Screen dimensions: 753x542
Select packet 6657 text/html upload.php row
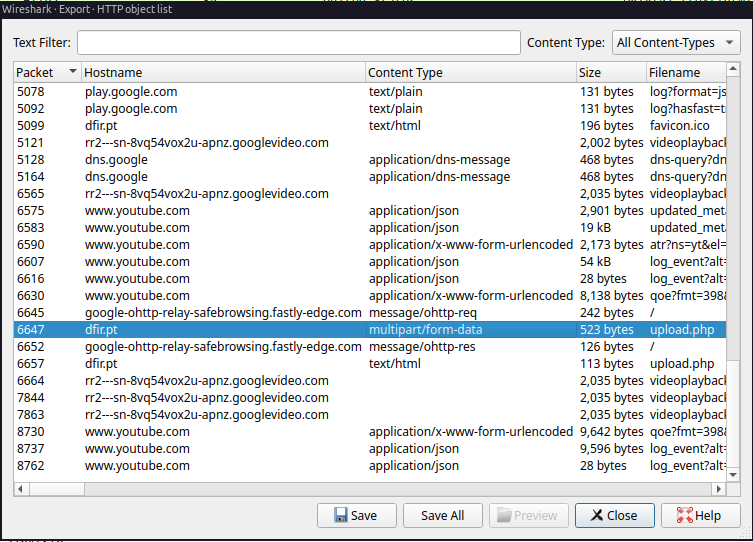(x=370, y=364)
